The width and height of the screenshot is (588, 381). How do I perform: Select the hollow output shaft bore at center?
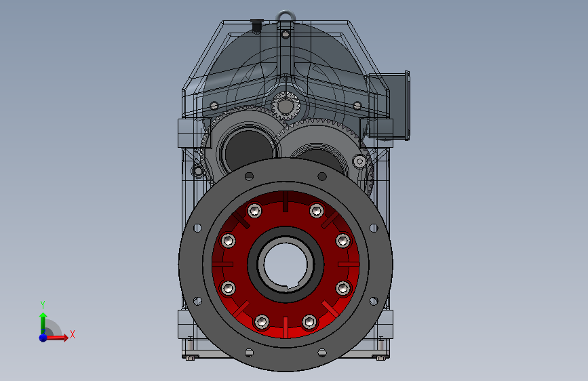point(286,264)
